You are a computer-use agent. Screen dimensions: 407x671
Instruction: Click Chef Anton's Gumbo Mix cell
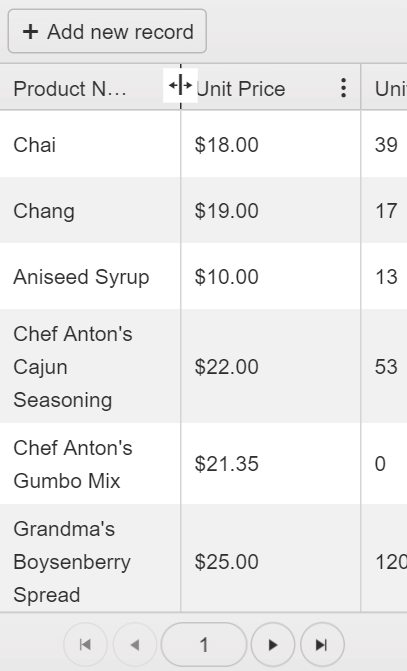90,464
